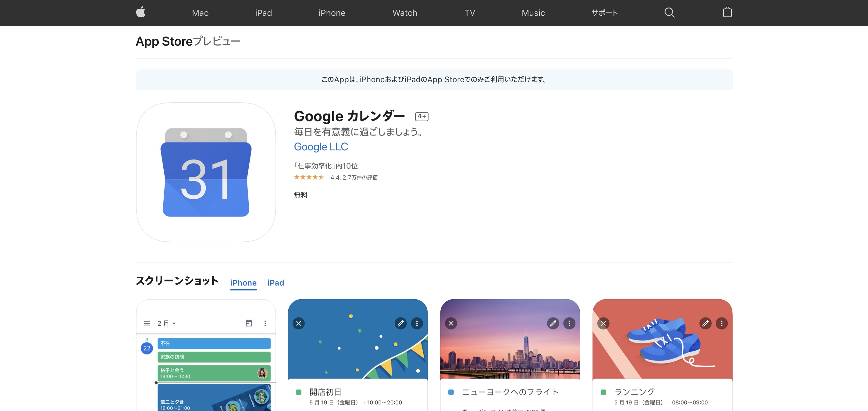Click pencil edit icon on New York screenshot

(x=553, y=323)
